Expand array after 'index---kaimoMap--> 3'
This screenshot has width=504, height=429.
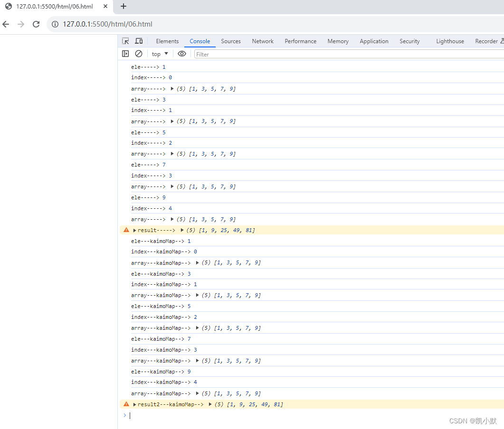click(x=197, y=361)
